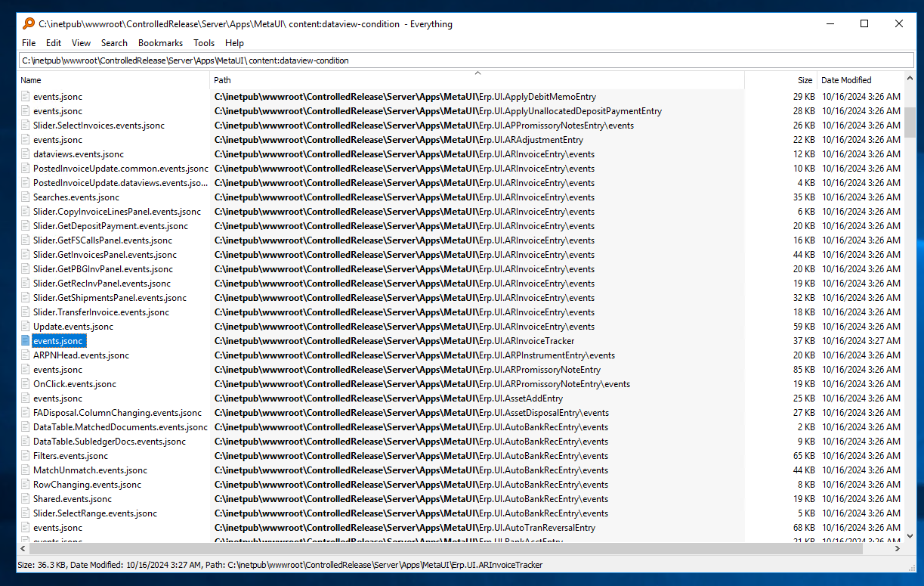Click status bar text showing Size: 36.3 KB

click(x=279, y=565)
